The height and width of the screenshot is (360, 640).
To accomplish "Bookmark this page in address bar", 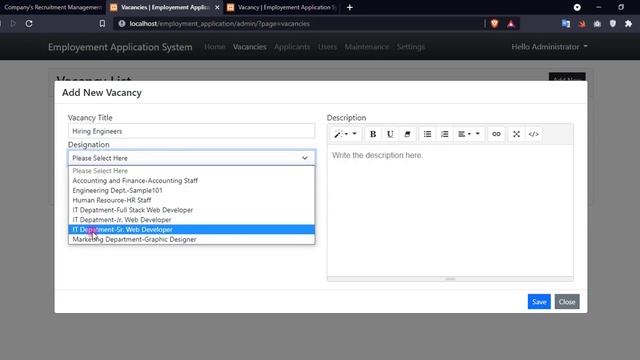I will pyautogui.click(x=102, y=24).
